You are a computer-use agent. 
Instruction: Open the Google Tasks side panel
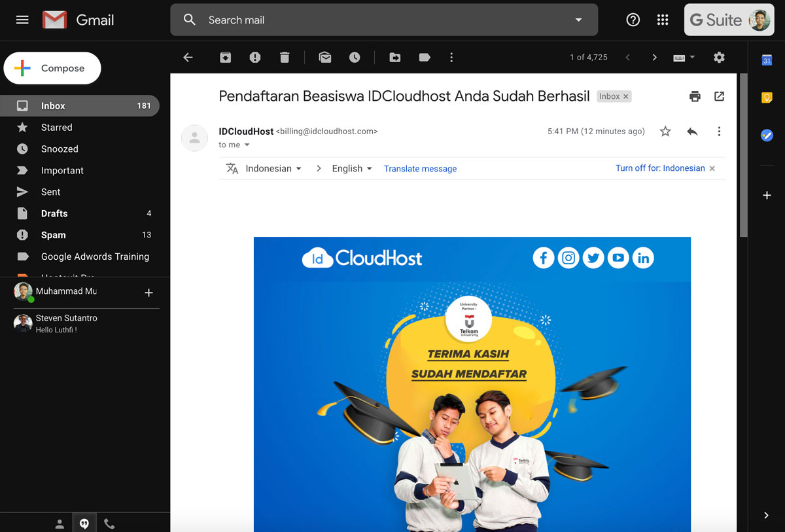coord(767,135)
